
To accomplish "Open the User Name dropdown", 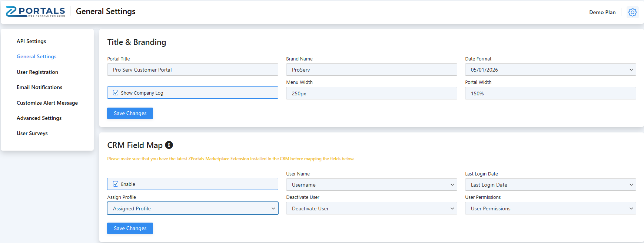I will point(371,185).
